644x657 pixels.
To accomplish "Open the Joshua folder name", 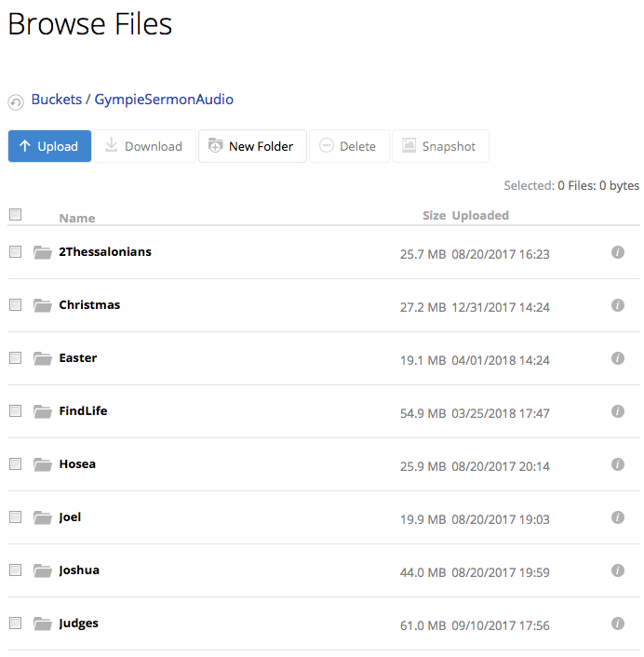I will click(79, 570).
